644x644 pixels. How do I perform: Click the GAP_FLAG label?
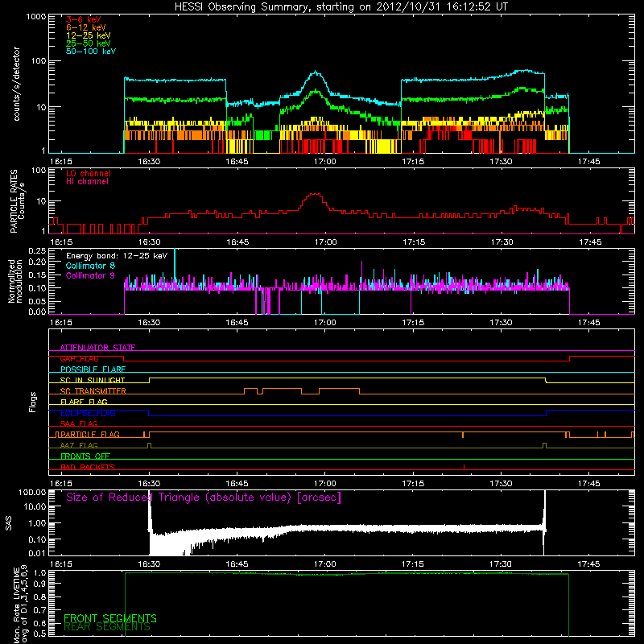(79, 358)
